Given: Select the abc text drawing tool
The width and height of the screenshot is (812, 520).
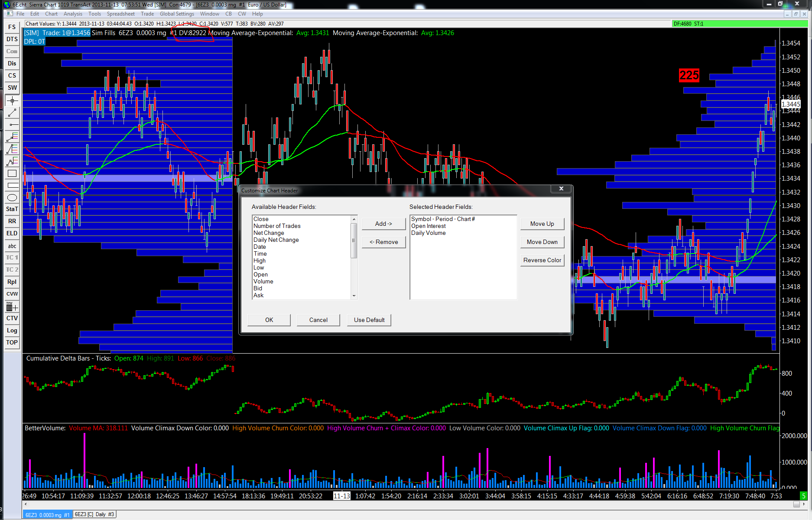Looking at the screenshot, I should pos(12,246).
